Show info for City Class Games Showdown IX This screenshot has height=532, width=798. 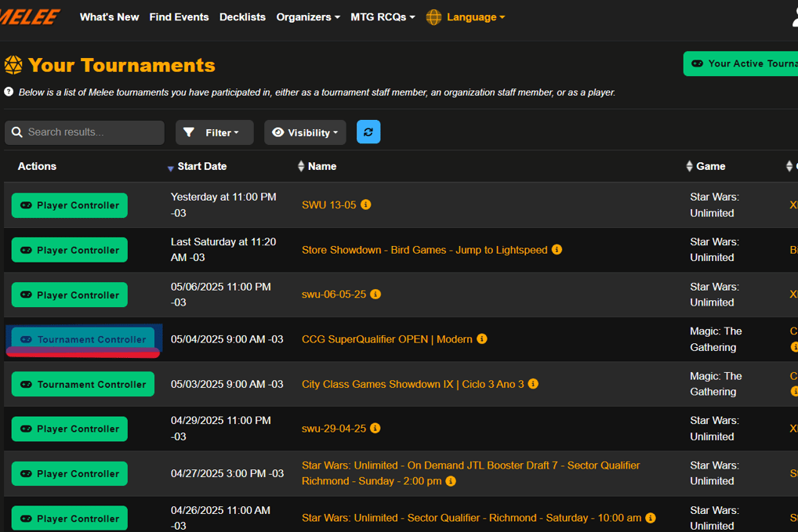click(533, 383)
